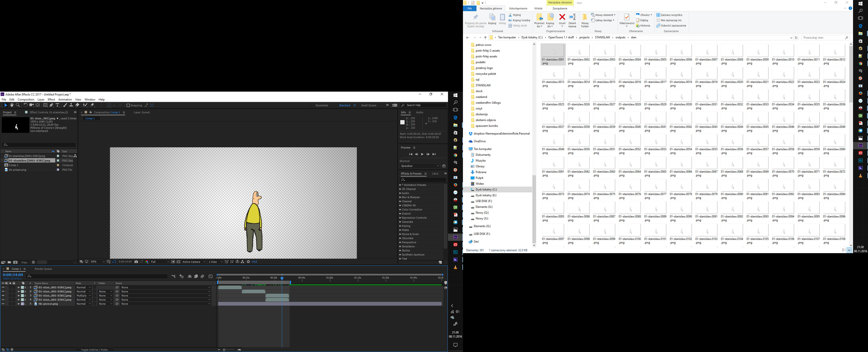
Task: Enable the Snapping checkbox
Action: pos(128,105)
